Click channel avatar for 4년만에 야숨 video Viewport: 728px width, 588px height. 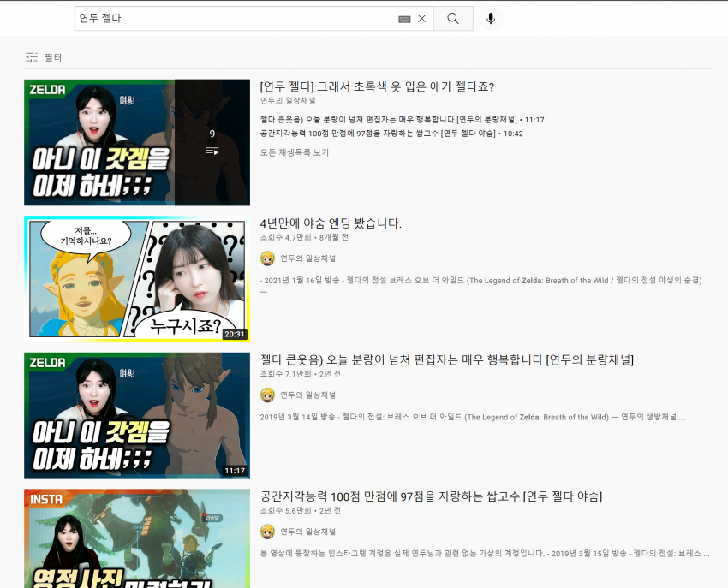[267, 258]
